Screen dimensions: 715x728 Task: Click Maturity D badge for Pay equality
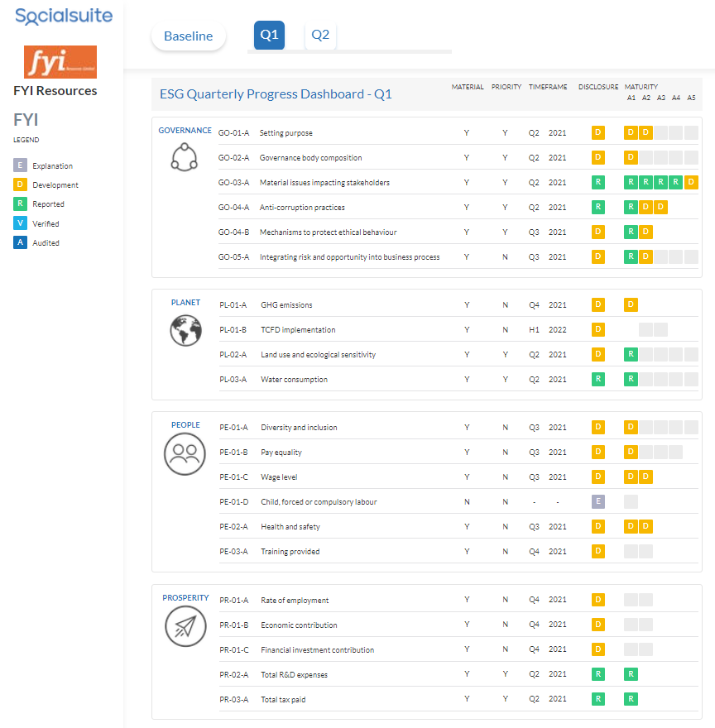point(631,452)
